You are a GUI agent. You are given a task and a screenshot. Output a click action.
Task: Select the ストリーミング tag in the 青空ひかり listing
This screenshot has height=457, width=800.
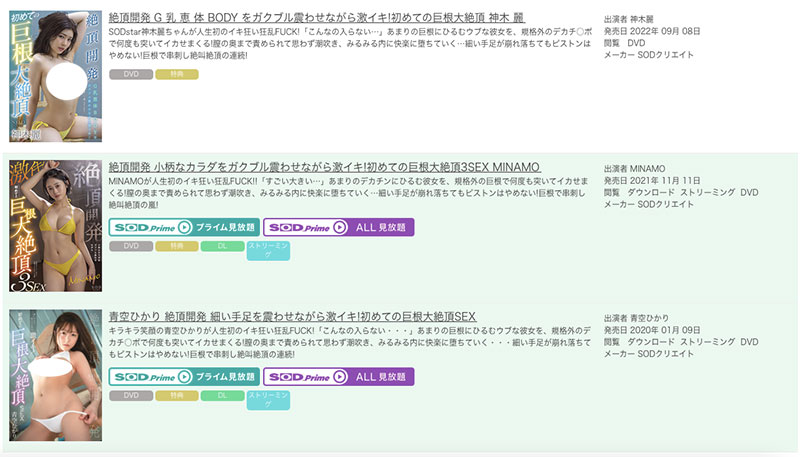(268, 400)
